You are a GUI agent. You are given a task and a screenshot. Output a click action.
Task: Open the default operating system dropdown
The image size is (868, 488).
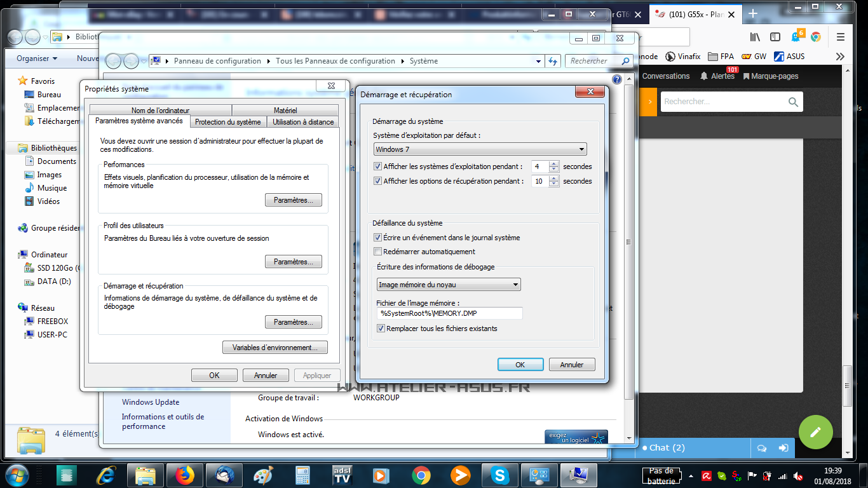(480, 149)
